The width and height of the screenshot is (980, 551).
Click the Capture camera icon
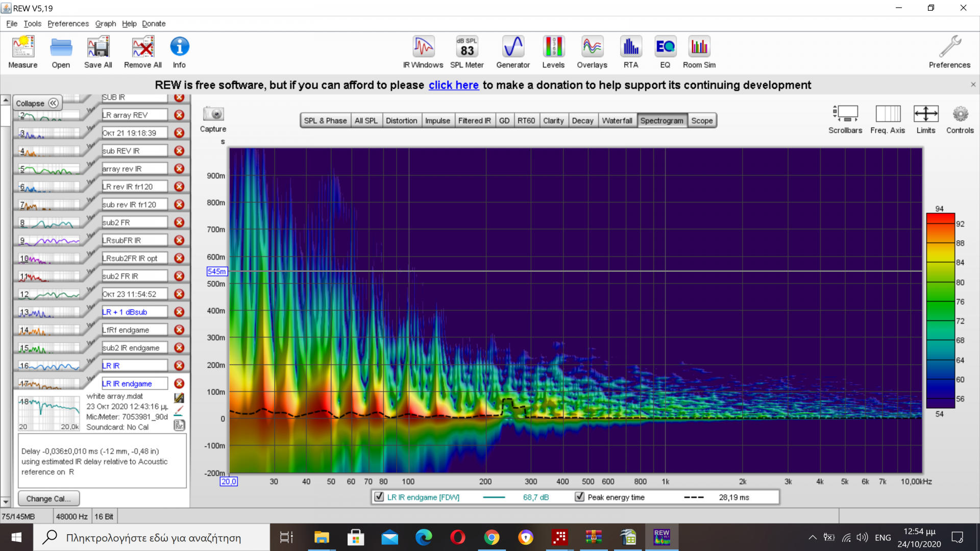point(213,114)
